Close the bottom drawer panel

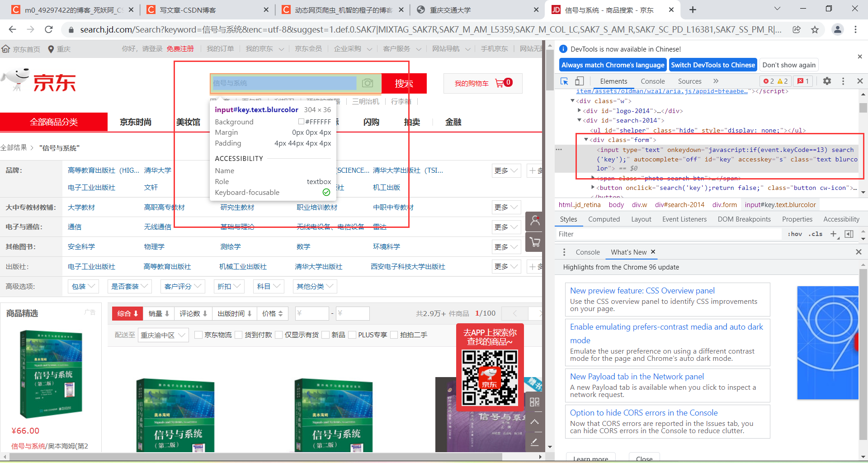coord(859,252)
